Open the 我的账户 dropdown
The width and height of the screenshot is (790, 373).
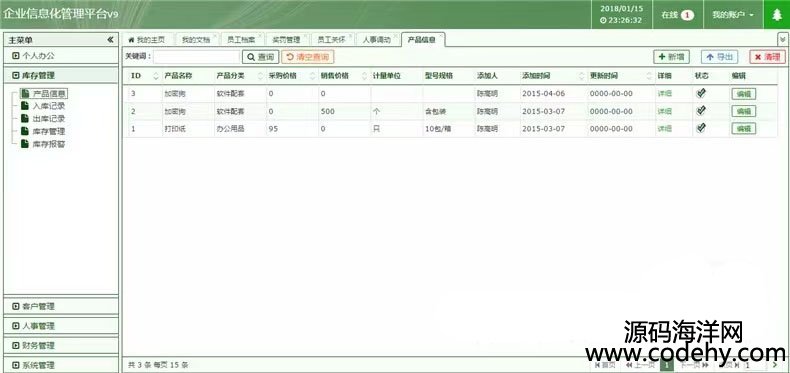point(733,15)
